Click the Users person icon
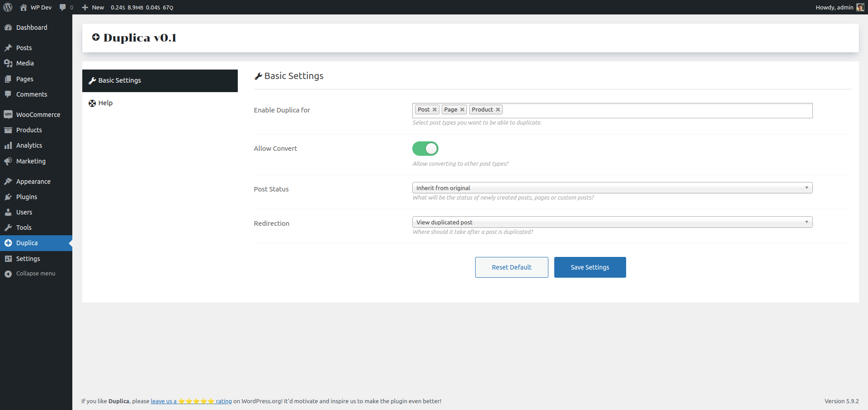 (x=8, y=212)
